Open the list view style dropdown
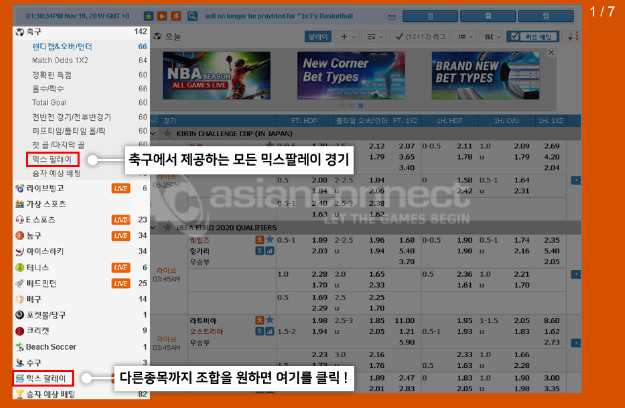This screenshot has height=408, width=625. [465, 37]
